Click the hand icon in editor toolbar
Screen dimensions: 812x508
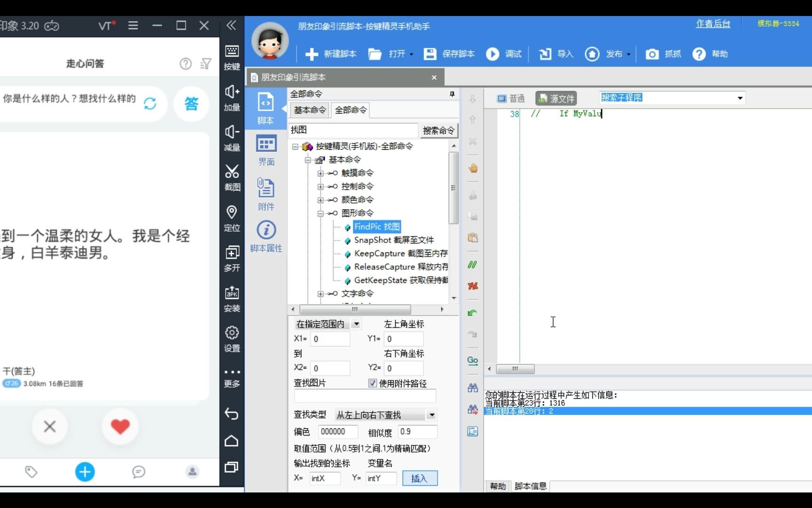pos(473,168)
